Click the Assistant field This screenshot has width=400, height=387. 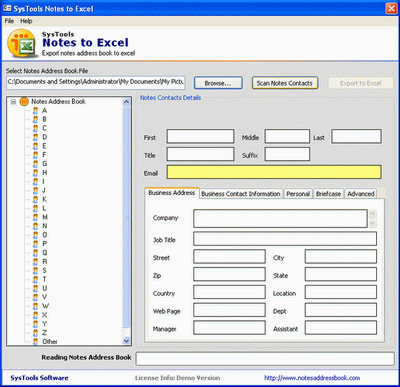(341, 328)
